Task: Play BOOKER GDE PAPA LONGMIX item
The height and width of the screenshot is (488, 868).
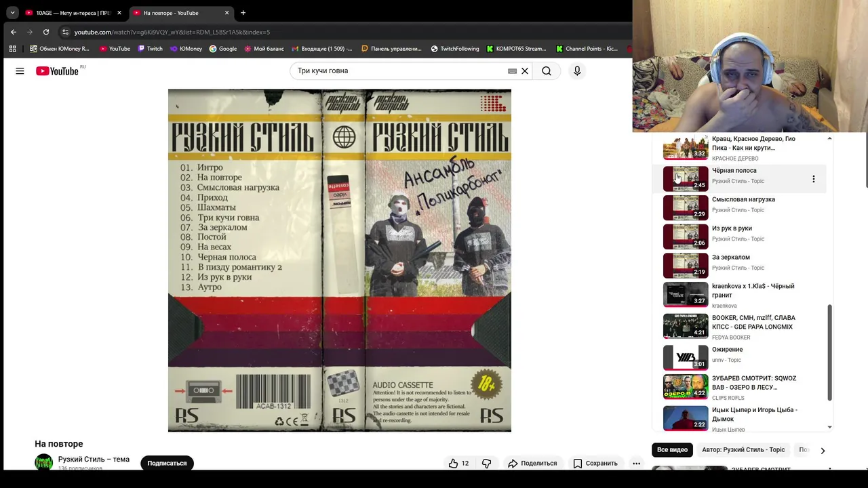Action: (x=739, y=327)
